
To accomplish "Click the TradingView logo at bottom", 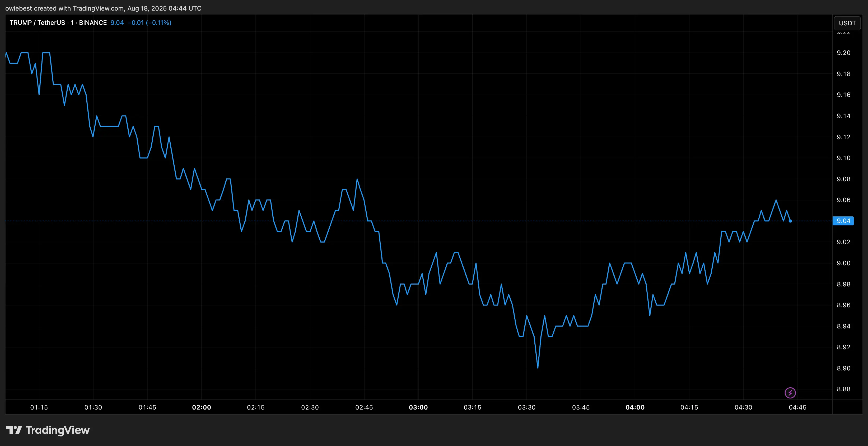I will [48, 430].
